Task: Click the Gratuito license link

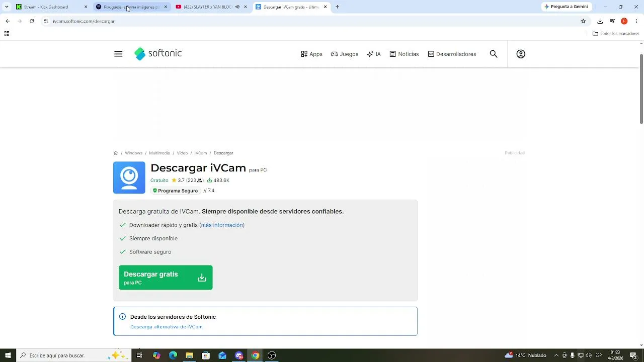Action: click(159, 180)
